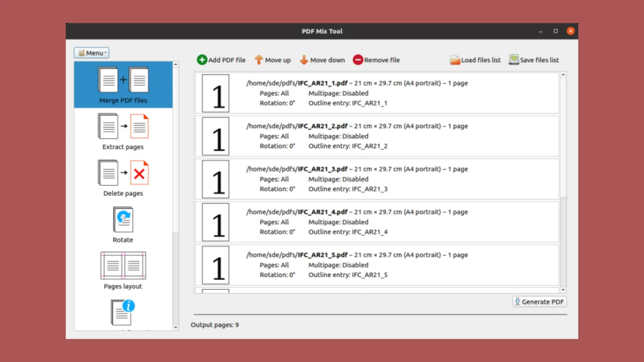The height and width of the screenshot is (362, 644).
Task: Click the Generate PDF button
Action: tap(539, 301)
